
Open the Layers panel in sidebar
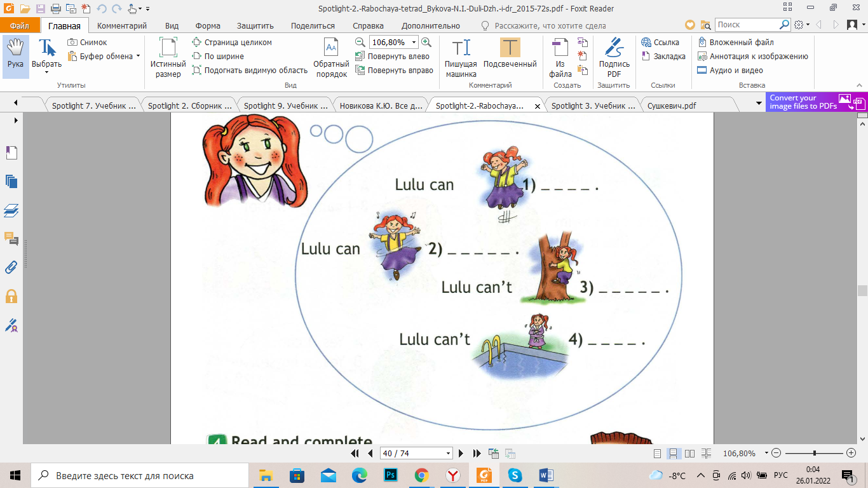pos(11,210)
